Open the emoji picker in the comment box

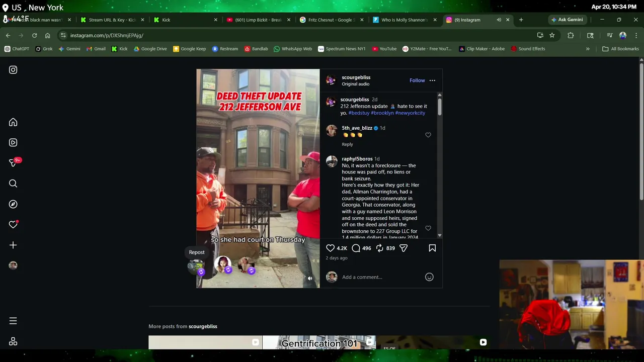tap(429, 277)
